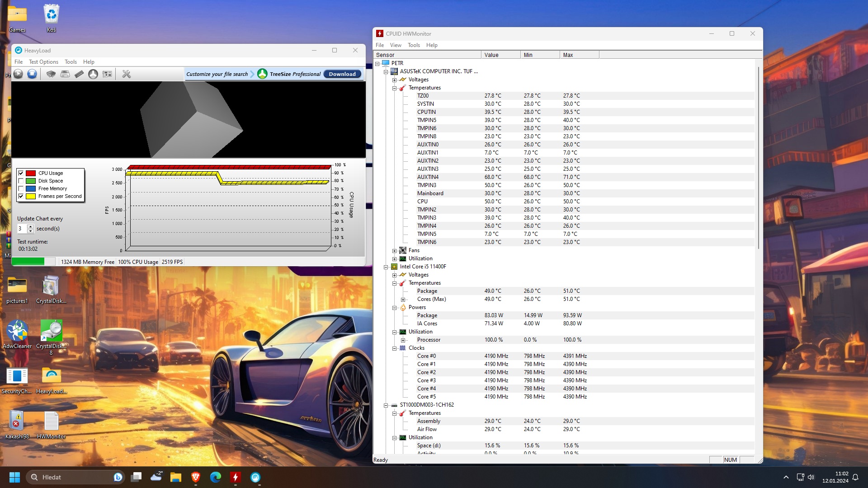Click the yellow Frames per Second swatch
The width and height of the screenshot is (868, 488).
31,196
